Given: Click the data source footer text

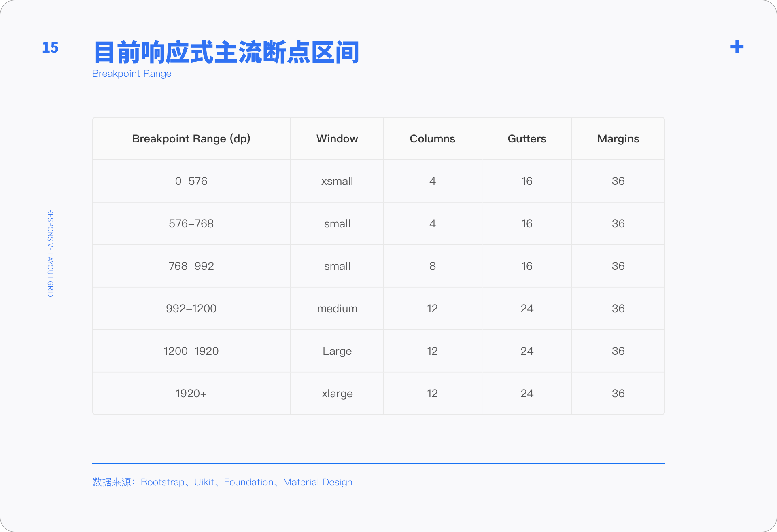Looking at the screenshot, I should coord(222,482).
